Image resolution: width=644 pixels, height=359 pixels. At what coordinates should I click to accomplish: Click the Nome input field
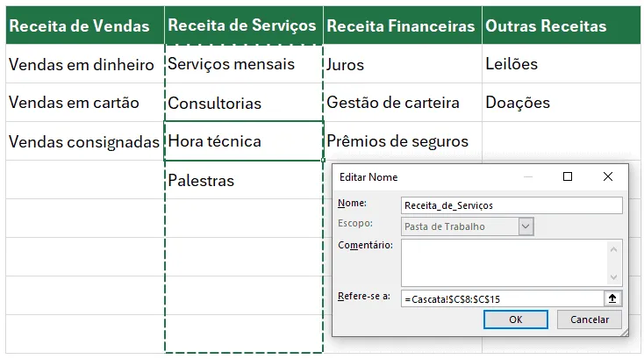(512, 205)
